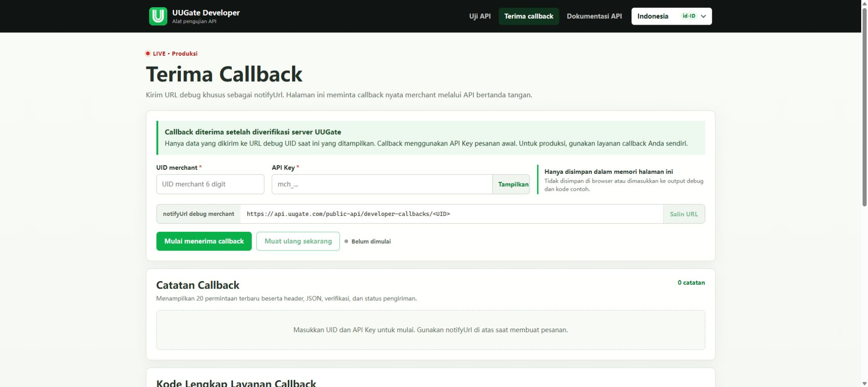
Task: Open the Uji API tab
Action: [x=480, y=16]
